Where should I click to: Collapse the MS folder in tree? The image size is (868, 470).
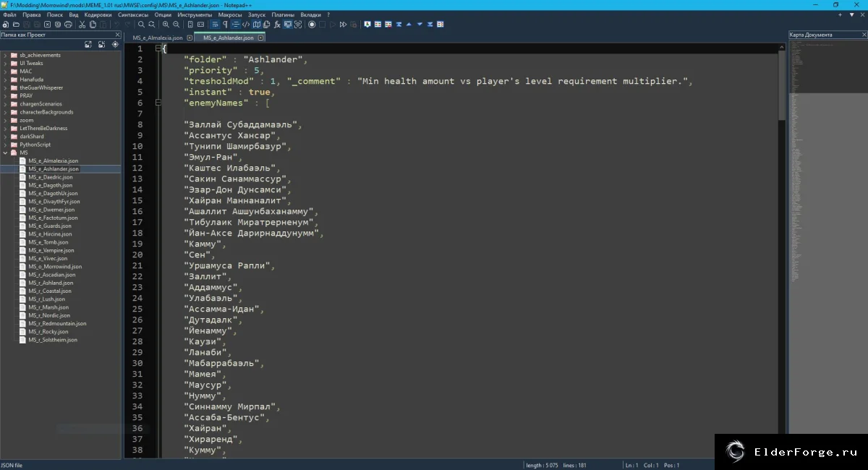click(5, 153)
